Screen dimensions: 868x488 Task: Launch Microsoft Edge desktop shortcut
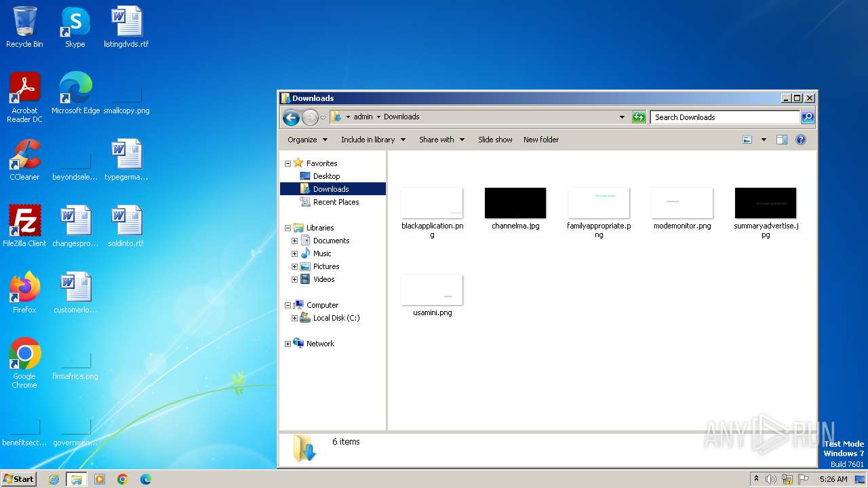(x=75, y=94)
